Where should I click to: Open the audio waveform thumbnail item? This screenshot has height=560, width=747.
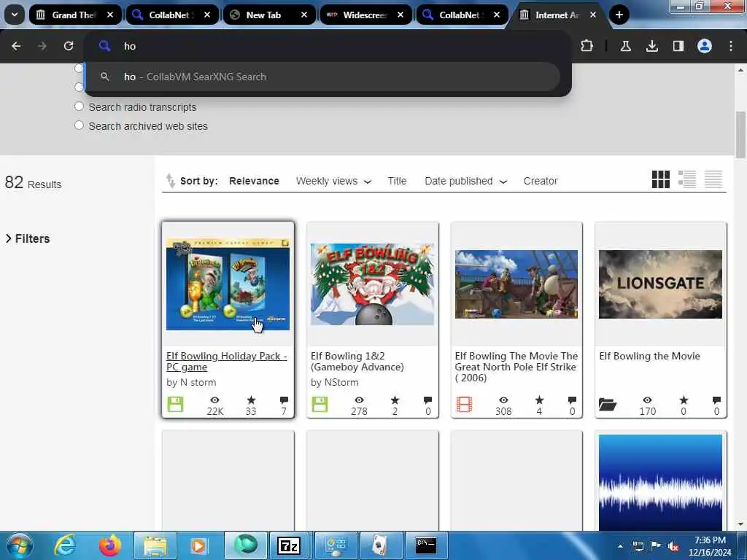pyautogui.click(x=660, y=482)
